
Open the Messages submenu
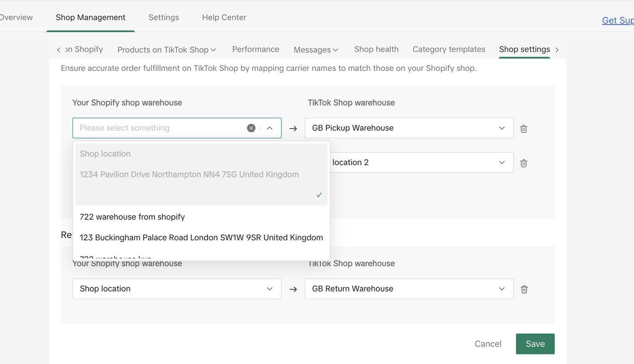point(316,50)
